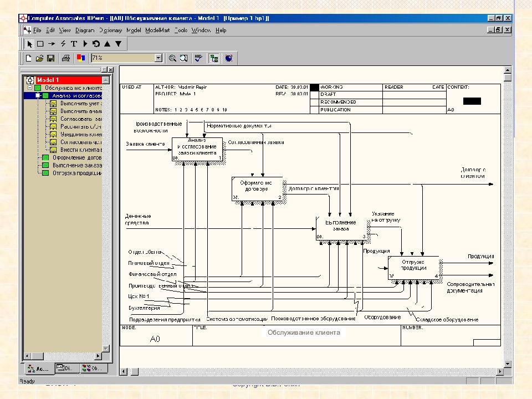Open the Model menu
The height and width of the screenshot is (399, 532).
click(x=134, y=30)
